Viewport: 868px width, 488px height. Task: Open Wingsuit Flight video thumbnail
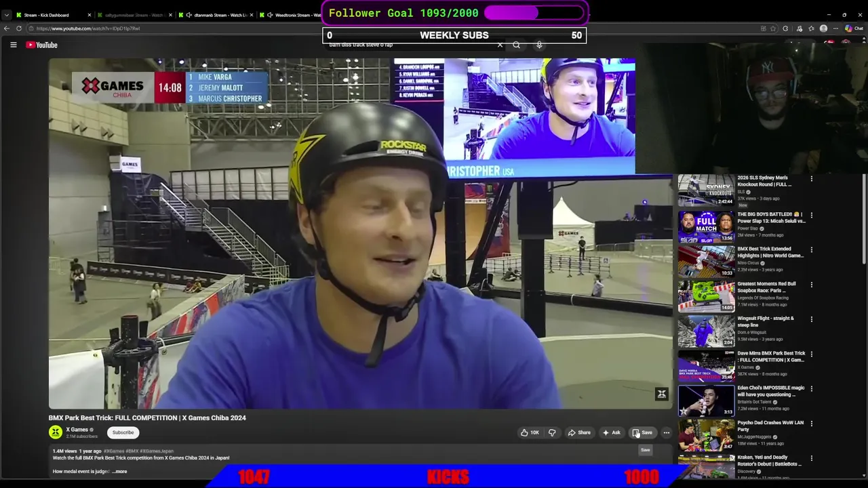(x=706, y=331)
